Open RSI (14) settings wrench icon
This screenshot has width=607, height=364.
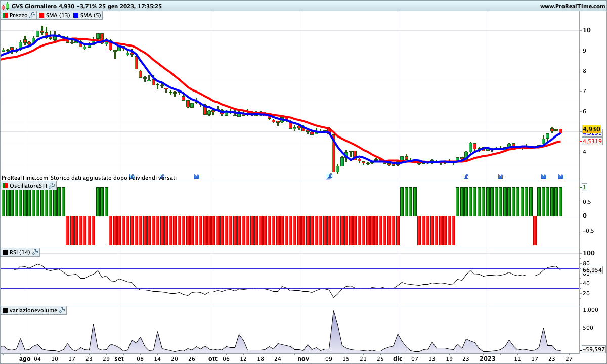[x=36, y=252]
